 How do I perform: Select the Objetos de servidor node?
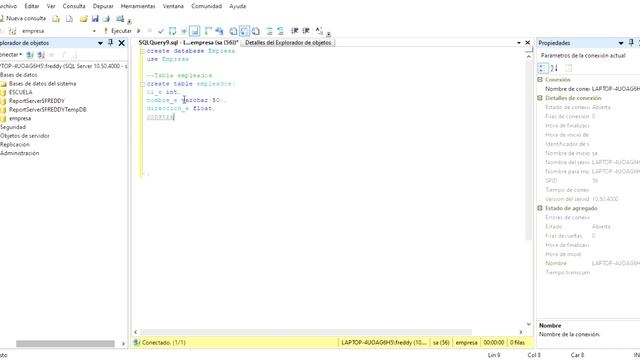tap(24, 136)
